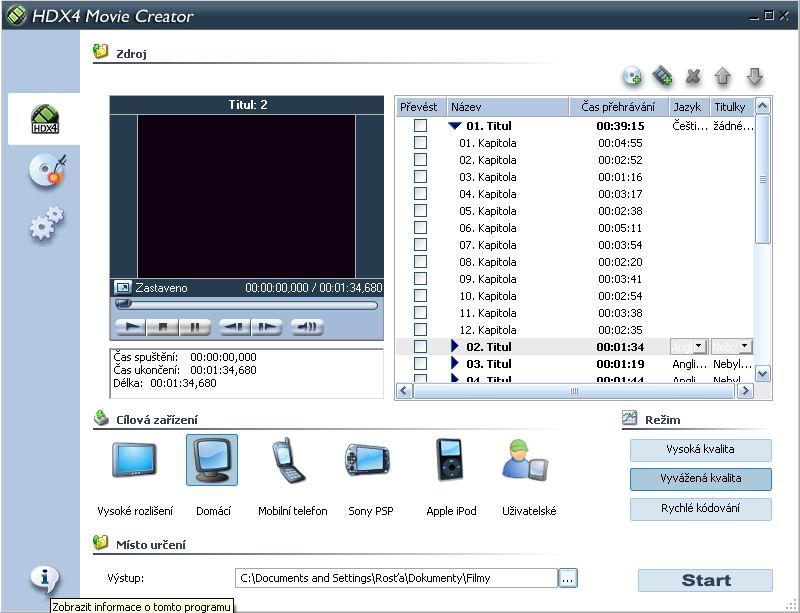Check the 03. Kapitola checkbox
Screen dimensions: 800x613
click(x=420, y=177)
